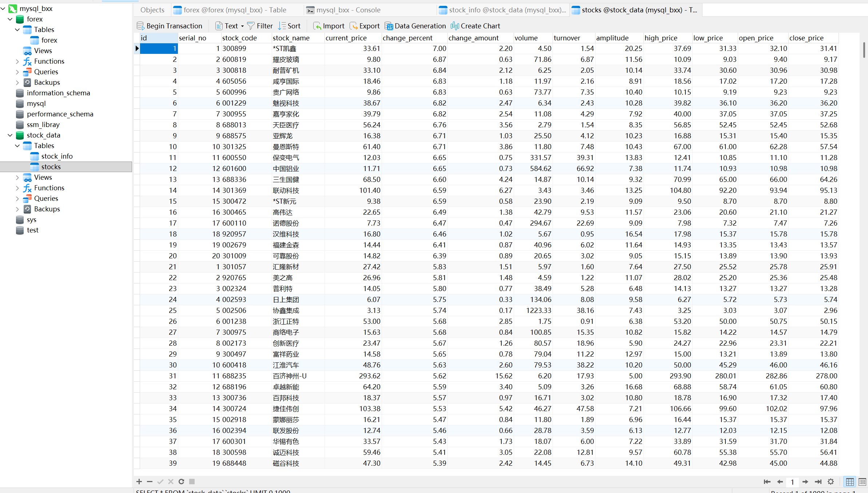Open the Text dropdown arrow
The image size is (868, 493).
242,26
